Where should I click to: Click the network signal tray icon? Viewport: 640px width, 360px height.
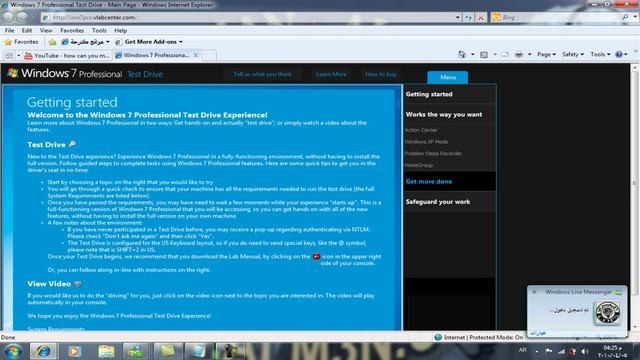tap(562, 351)
